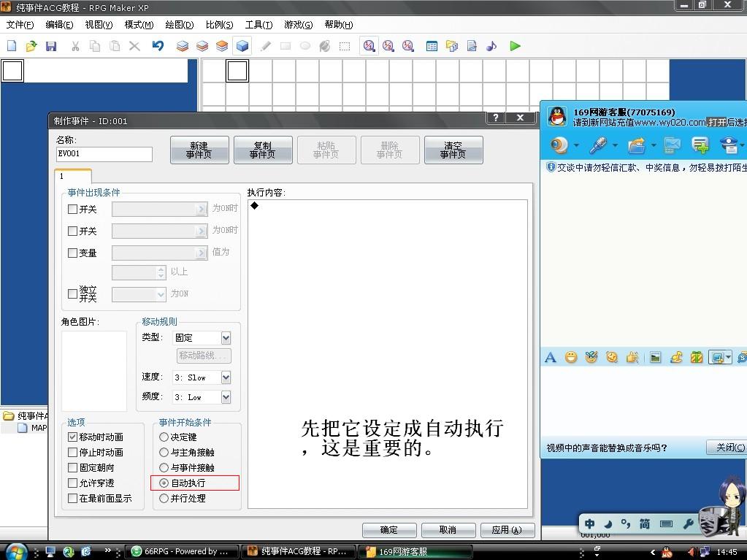The width and height of the screenshot is (747, 560).
Task: Click the 新建事件页 button
Action: click(x=199, y=150)
